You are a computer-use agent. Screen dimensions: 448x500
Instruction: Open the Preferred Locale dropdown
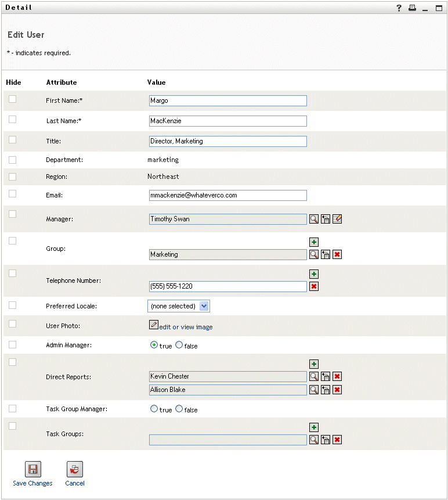pyautogui.click(x=204, y=305)
